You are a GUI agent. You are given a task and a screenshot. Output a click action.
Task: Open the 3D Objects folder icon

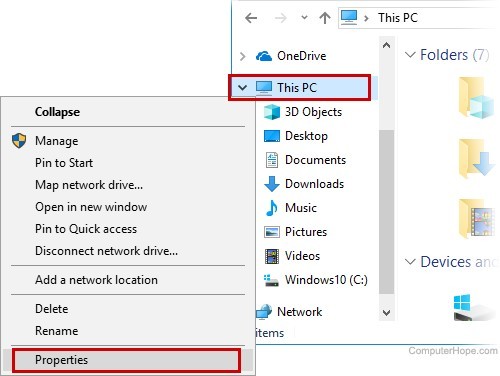272,112
